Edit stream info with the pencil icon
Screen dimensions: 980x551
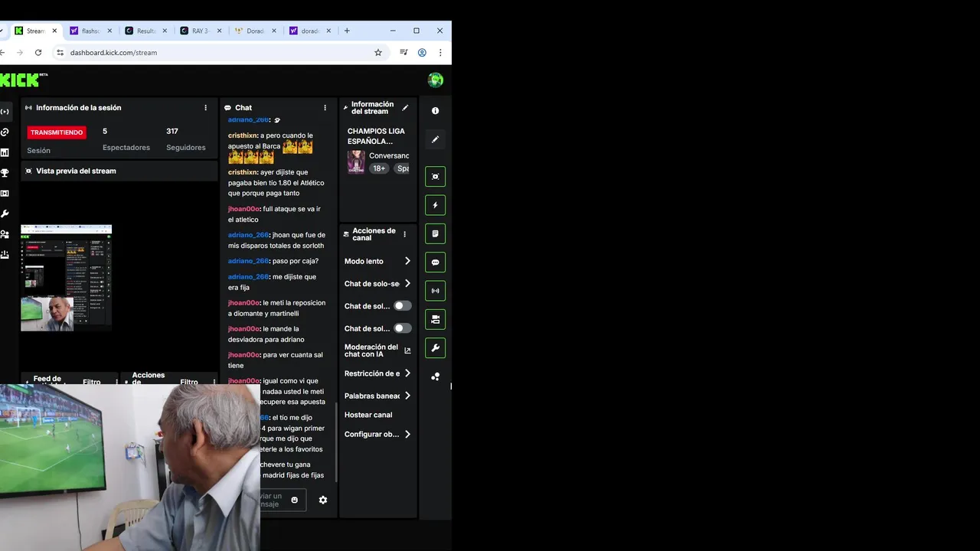pyautogui.click(x=405, y=108)
